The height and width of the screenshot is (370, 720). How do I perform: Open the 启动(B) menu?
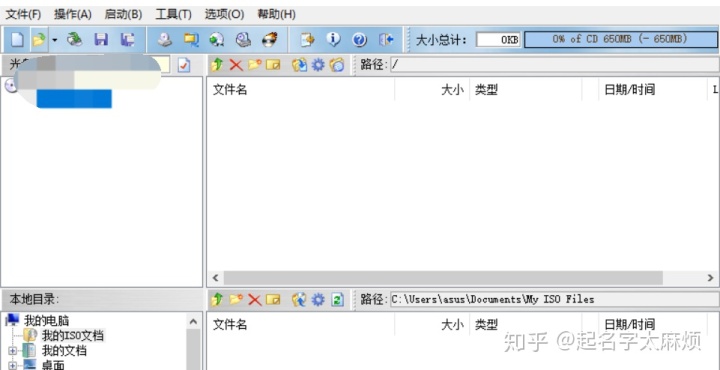tap(123, 14)
